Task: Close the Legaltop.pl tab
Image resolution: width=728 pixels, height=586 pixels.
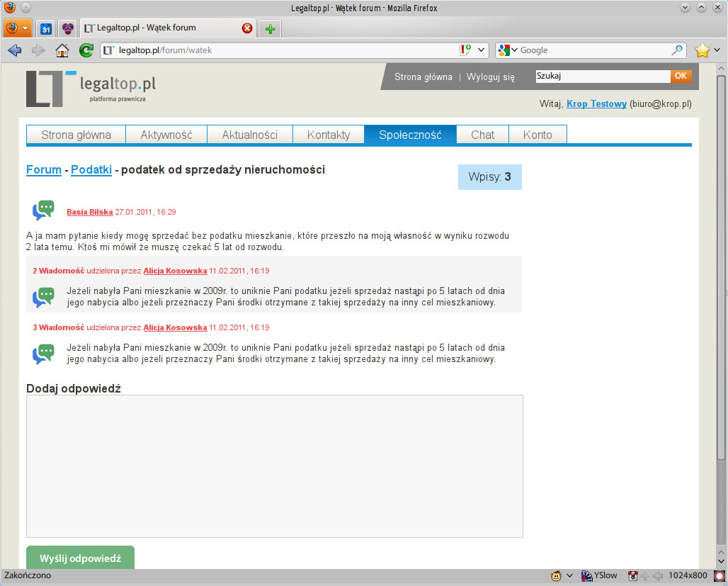Action: [247, 28]
